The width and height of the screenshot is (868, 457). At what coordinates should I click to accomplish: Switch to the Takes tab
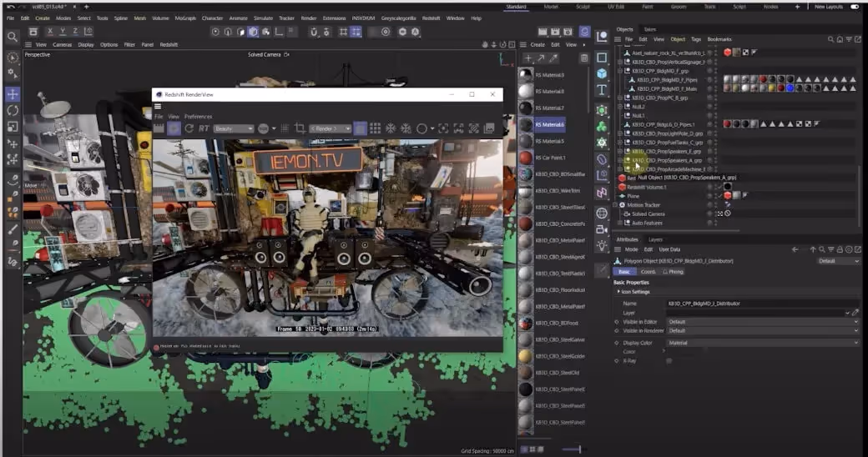click(x=650, y=29)
